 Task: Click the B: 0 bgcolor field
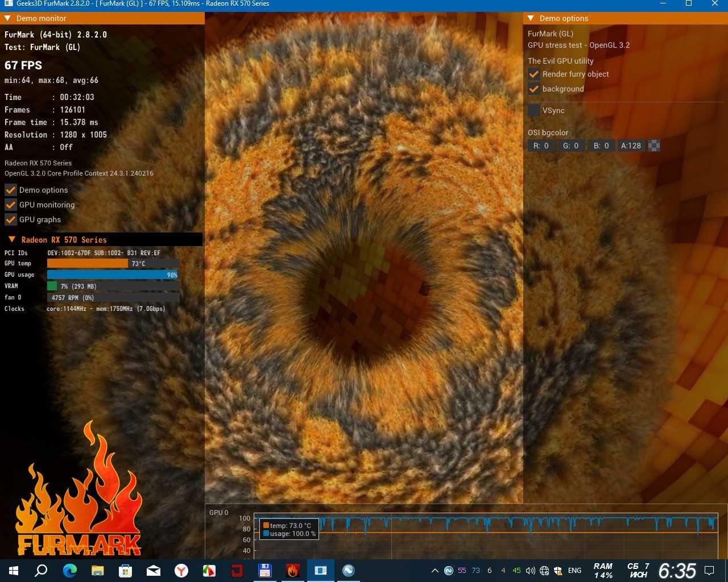pos(601,145)
